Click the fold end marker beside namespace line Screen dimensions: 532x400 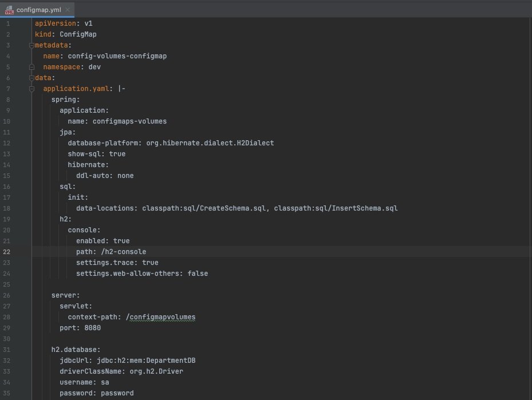[31, 67]
